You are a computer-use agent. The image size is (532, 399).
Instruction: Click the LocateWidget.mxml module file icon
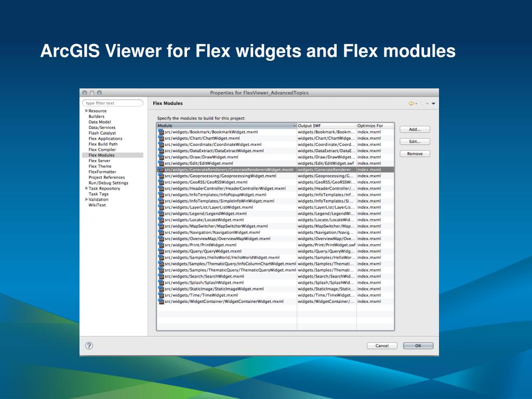[x=161, y=220]
